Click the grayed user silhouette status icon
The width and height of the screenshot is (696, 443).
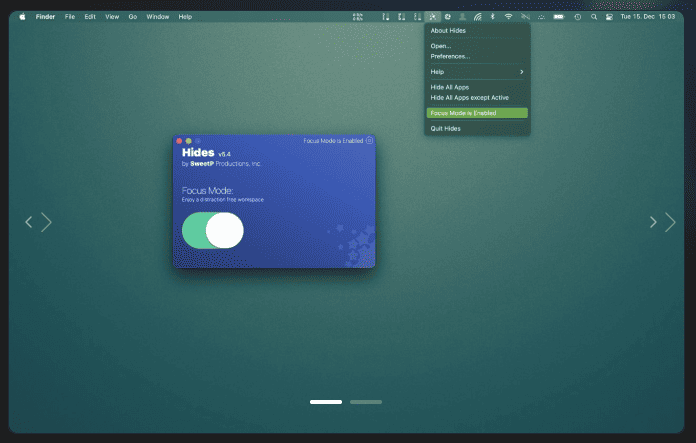pos(462,16)
